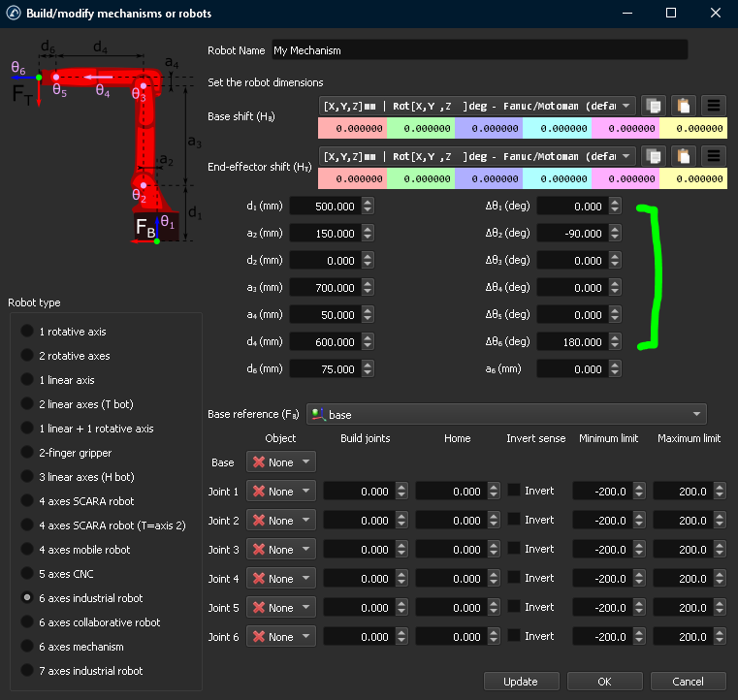Enable Invert sense for Joint 1
Screen dimensions: 738x700
click(513, 492)
